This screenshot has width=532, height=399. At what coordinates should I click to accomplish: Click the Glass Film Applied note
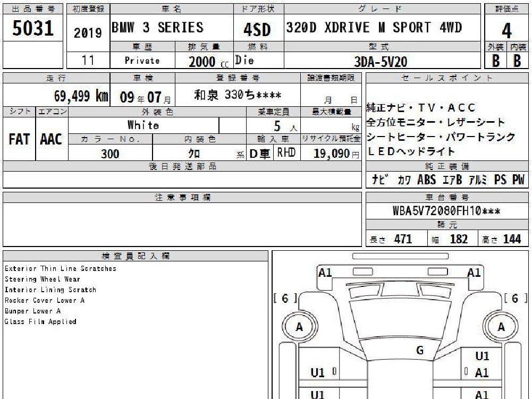[40, 321]
